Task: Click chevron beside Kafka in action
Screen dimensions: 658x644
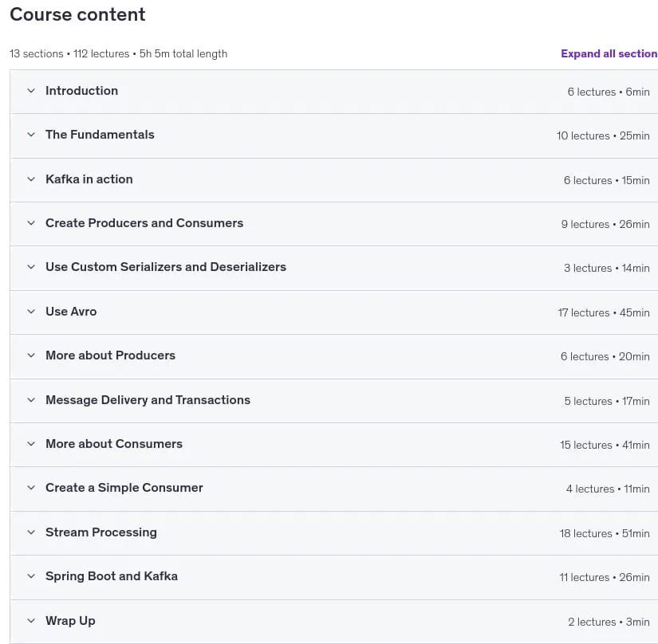Action: point(31,179)
